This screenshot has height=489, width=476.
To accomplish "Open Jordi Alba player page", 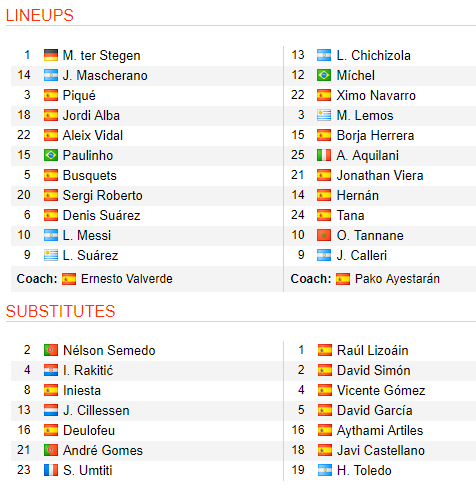I will [91, 115].
